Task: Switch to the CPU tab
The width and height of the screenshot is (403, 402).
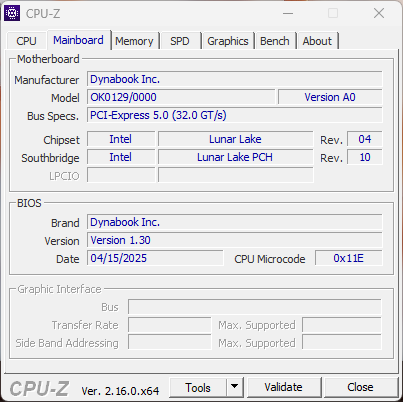Action: [26, 41]
